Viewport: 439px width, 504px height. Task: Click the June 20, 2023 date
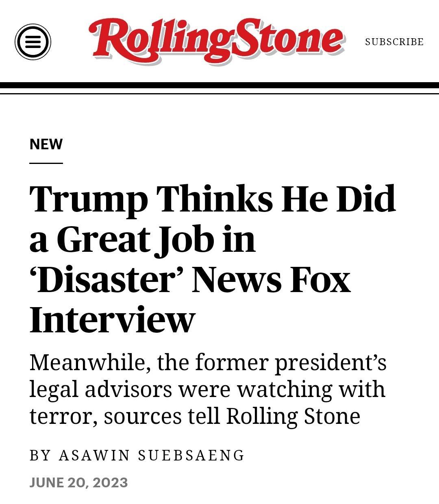point(78,482)
